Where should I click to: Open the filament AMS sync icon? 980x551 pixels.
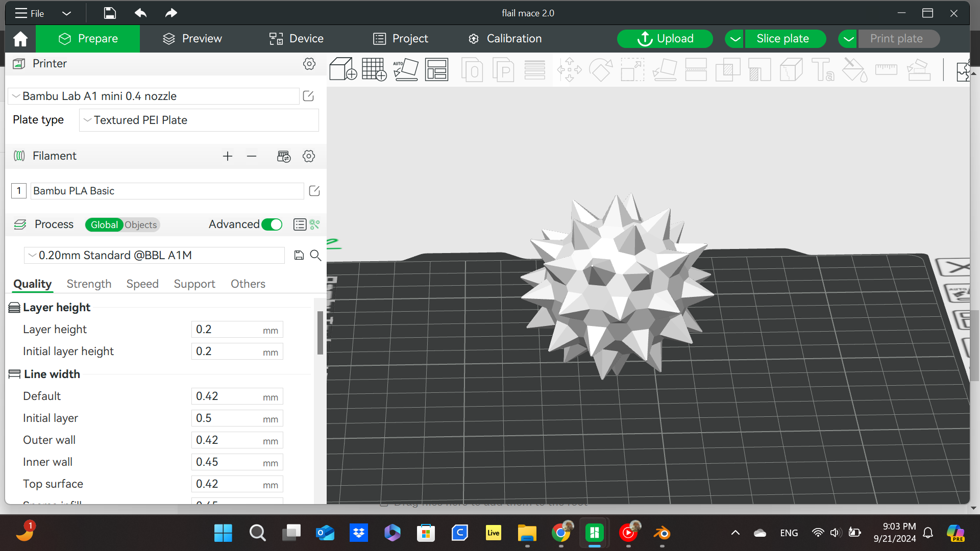tap(284, 156)
